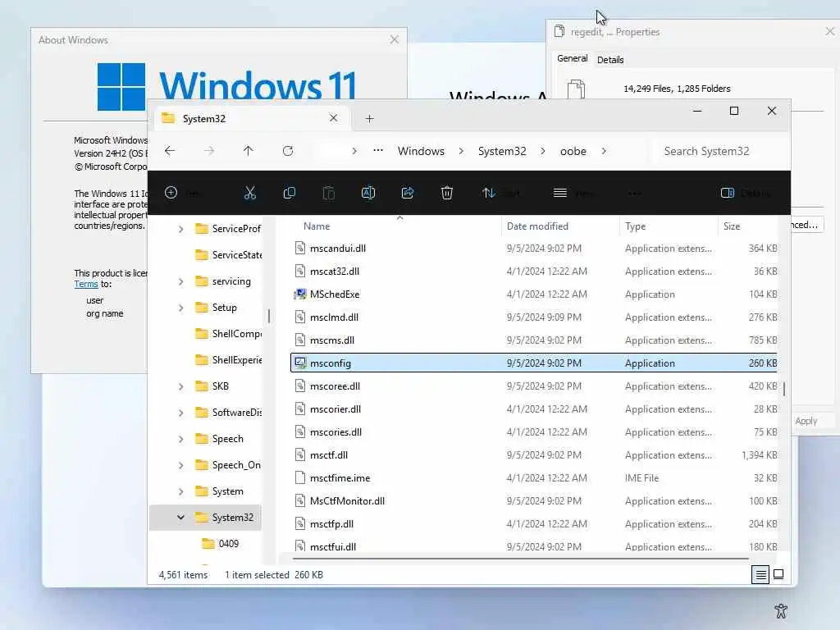840x630 pixels.
Task: Click Apply in the Properties window
Action: point(806,421)
